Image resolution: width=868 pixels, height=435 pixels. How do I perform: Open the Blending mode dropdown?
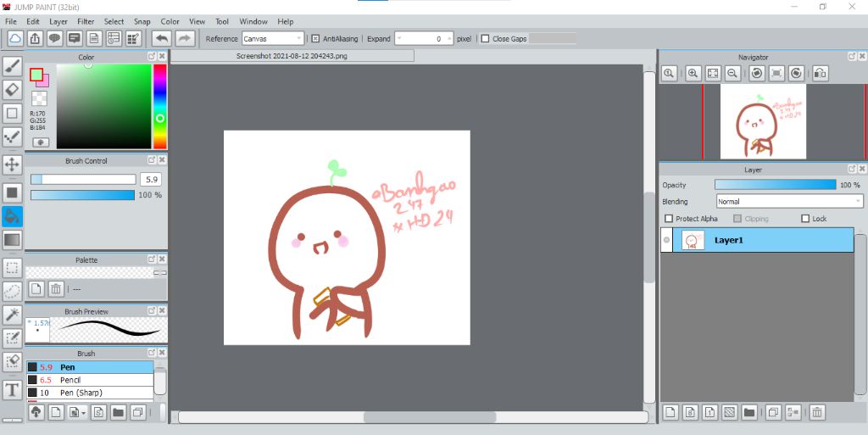(x=789, y=202)
